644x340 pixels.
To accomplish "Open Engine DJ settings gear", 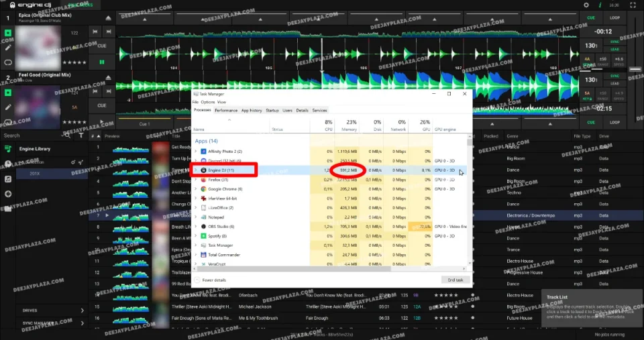I will coord(586,5).
